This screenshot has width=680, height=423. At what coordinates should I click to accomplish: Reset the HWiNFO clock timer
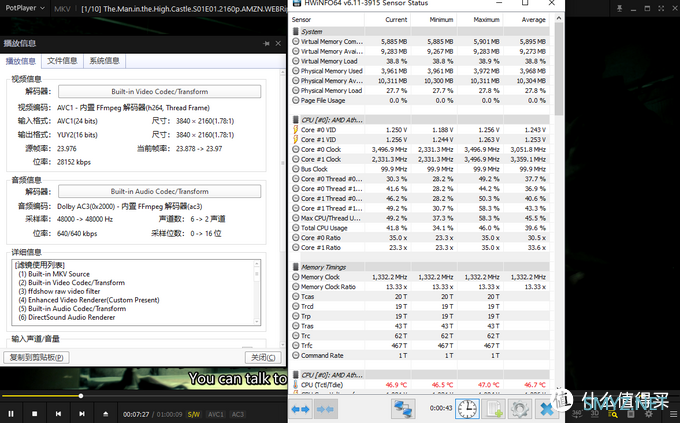(x=467, y=409)
